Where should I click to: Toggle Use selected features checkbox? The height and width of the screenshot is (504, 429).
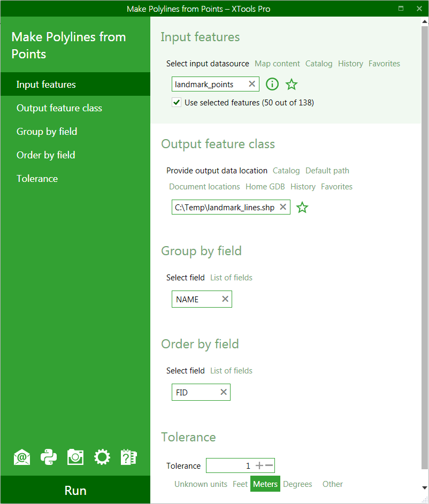point(177,103)
